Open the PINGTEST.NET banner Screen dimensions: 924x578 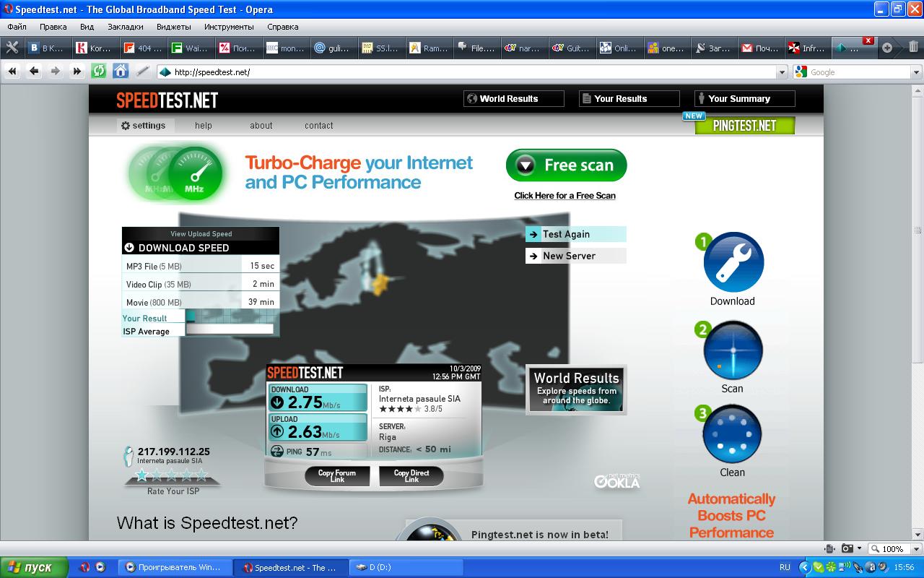click(x=744, y=125)
